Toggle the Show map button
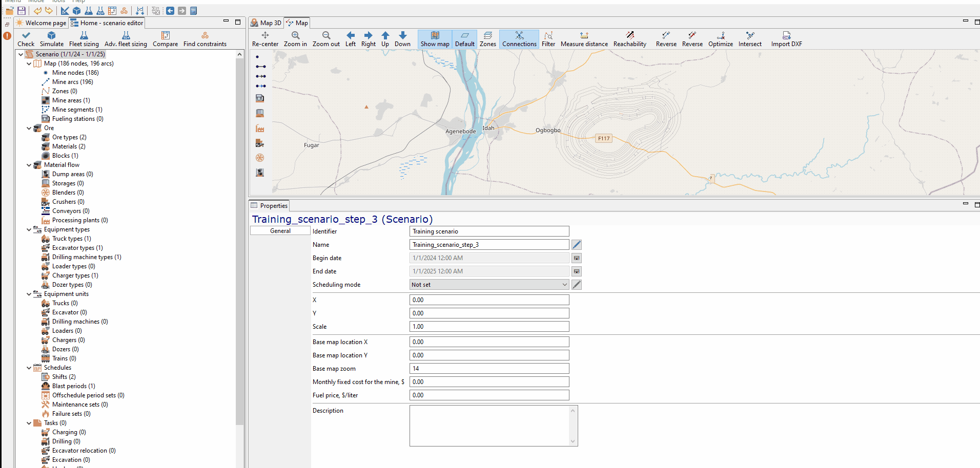 click(x=435, y=39)
